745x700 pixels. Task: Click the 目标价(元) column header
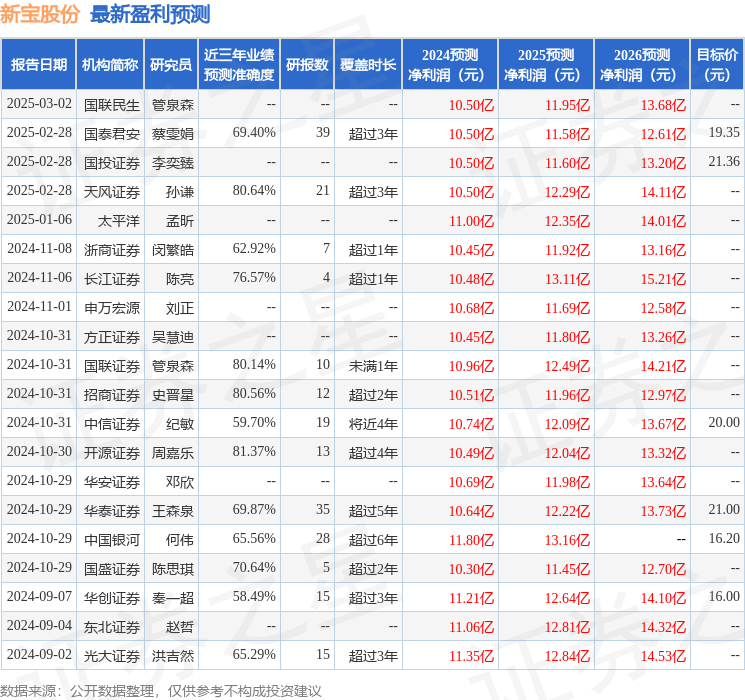(x=717, y=64)
